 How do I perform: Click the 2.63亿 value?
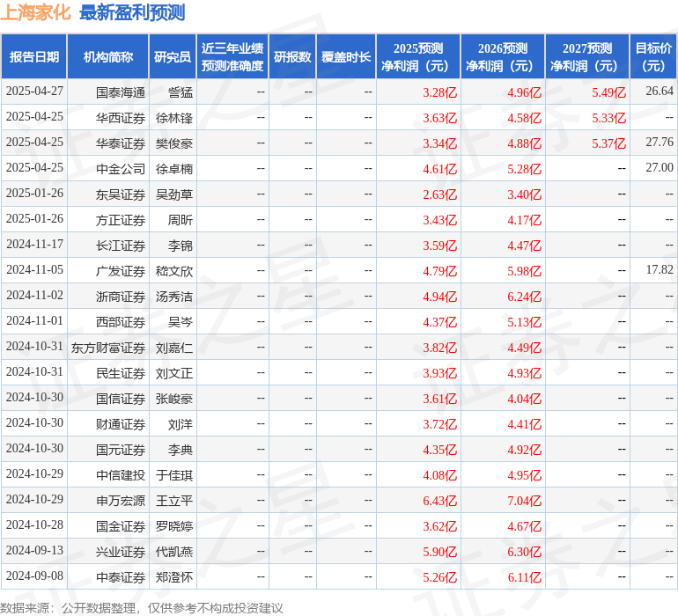point(439,194)
